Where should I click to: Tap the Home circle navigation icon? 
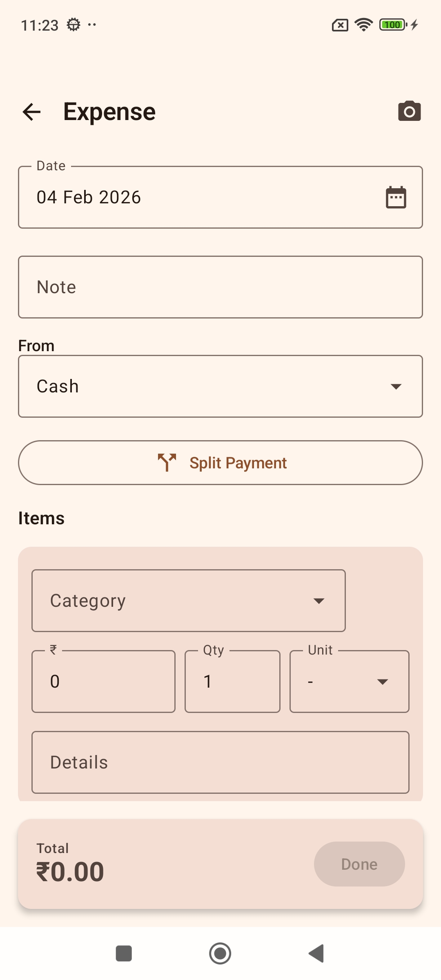220,953
